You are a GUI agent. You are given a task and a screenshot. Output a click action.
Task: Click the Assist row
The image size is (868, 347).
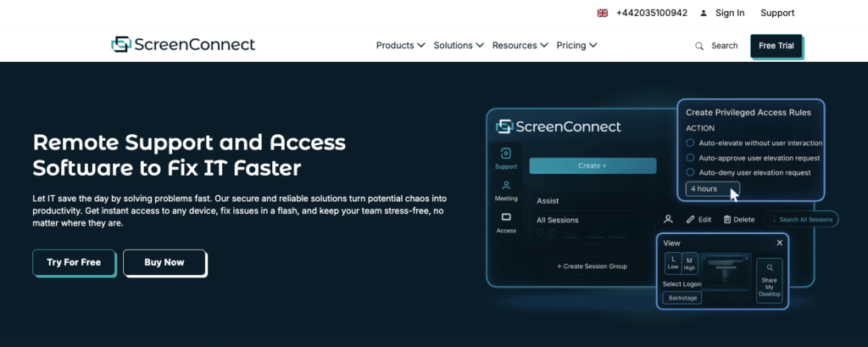point(592,201)
